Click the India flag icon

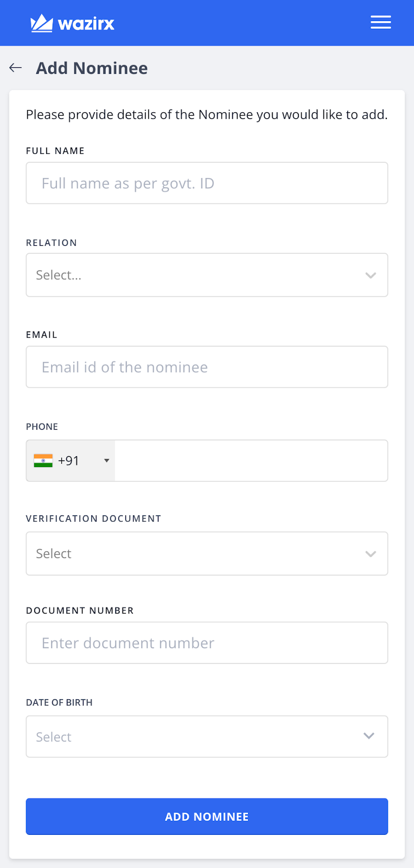43,461
